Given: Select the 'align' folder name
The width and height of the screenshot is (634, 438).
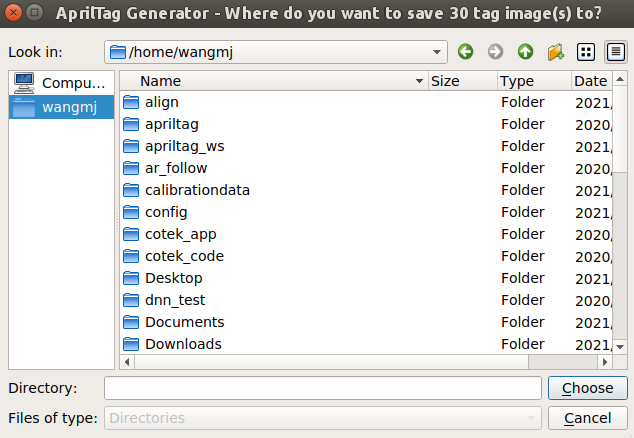Looking at the screenshot, I should coord(162,102).
